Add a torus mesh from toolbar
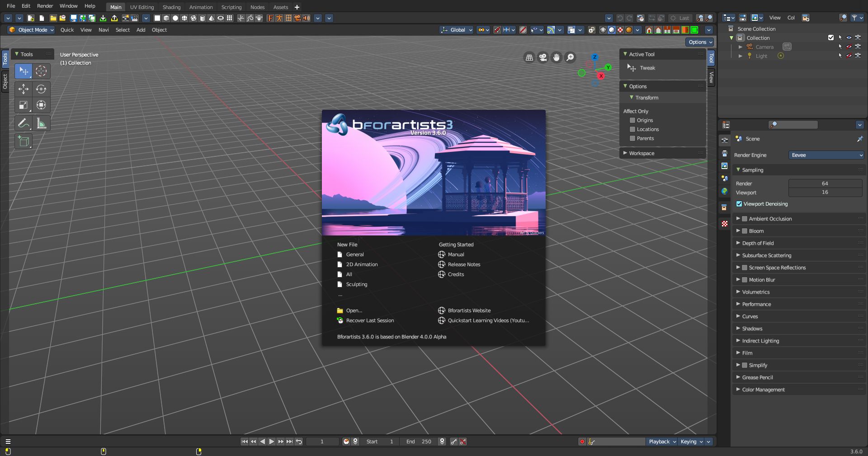 221,18
